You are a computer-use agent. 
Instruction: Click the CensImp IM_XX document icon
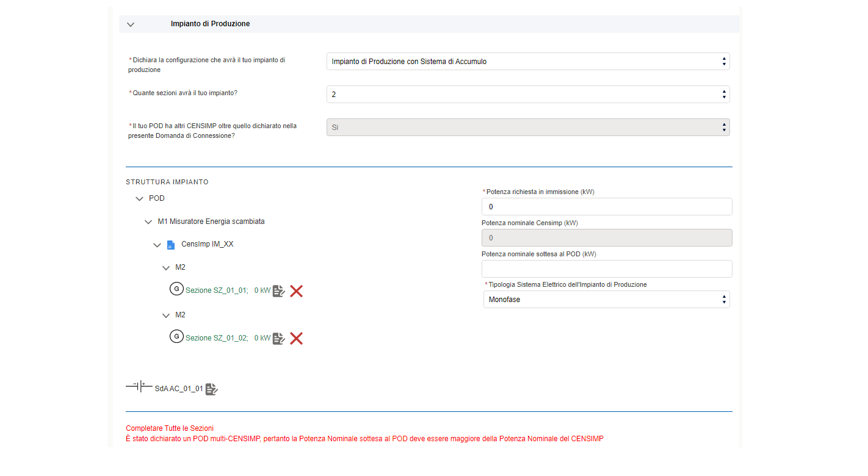click(x=171, y=245)
